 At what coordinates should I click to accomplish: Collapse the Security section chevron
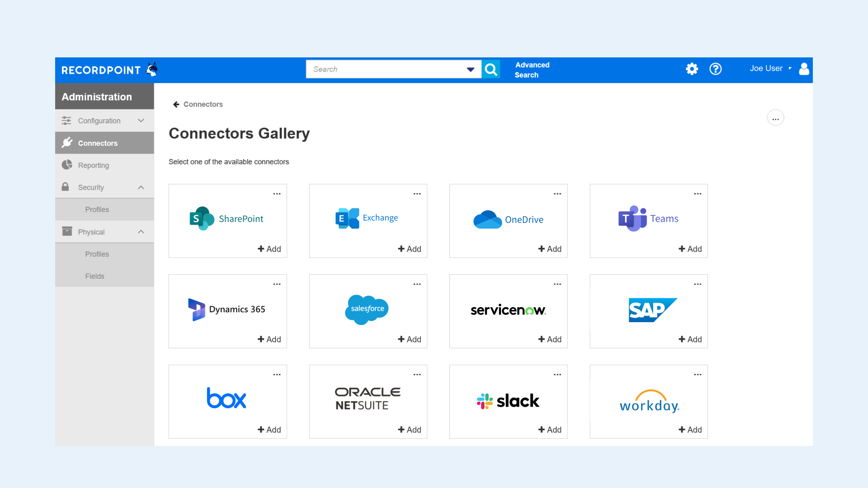140,187
